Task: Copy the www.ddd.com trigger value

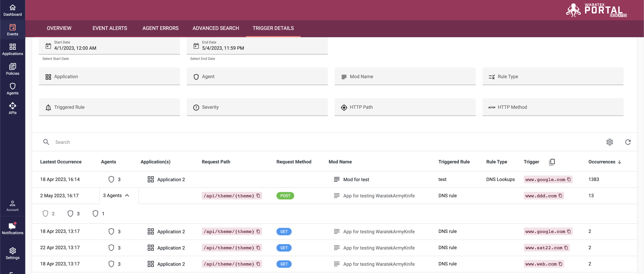Action: click(x=560, y=196)
